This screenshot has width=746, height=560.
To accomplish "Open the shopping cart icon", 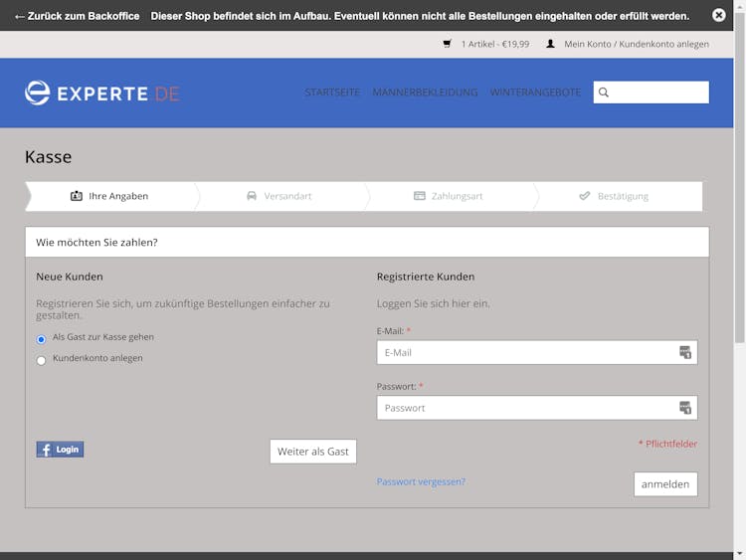I will [447, 44].
